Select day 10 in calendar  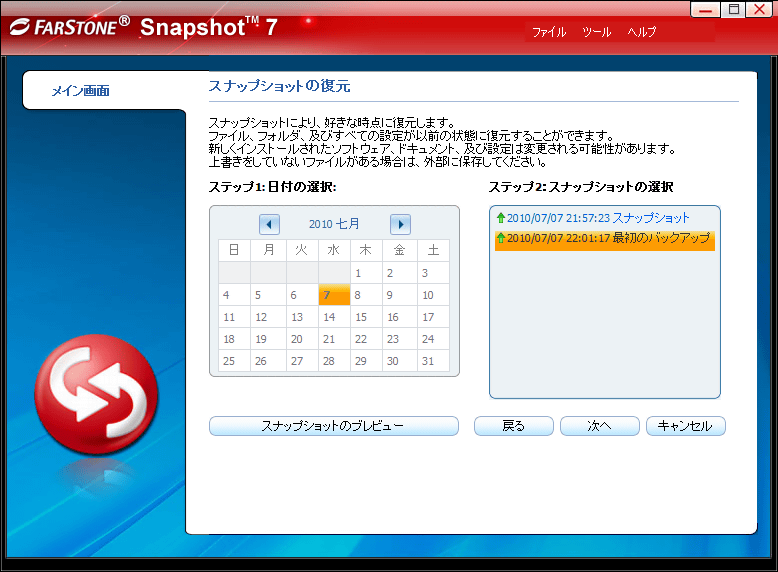(x=433, y=295)
